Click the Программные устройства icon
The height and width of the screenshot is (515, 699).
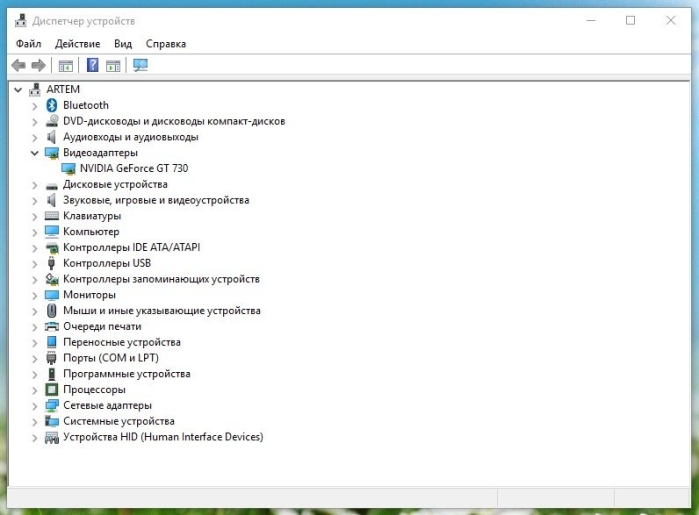[52, 374]
